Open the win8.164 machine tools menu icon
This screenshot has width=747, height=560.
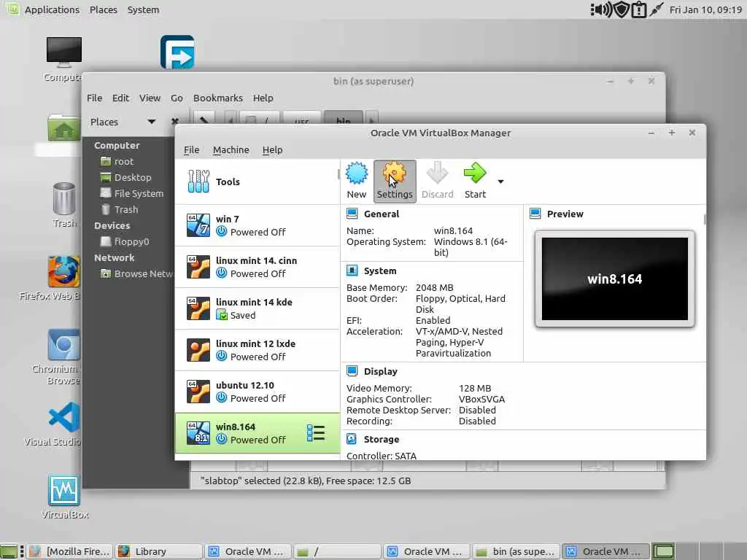click(316, 433)
